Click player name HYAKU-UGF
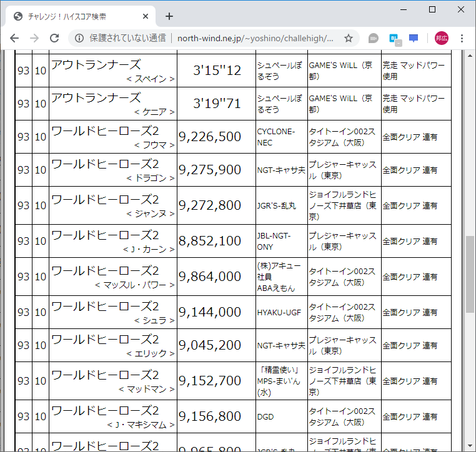476x452 pixels. click(x=279, y=312)
